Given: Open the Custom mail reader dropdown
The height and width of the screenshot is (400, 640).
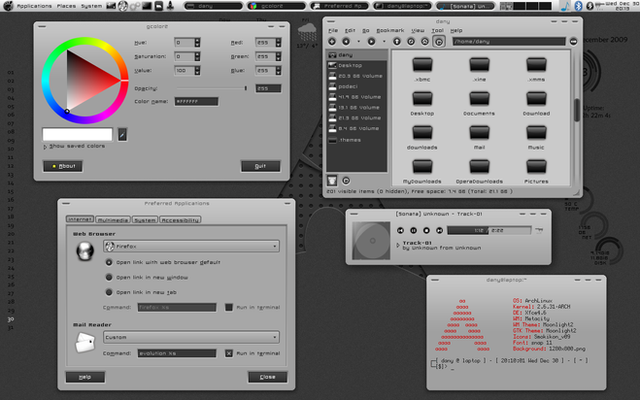Looking at the screenshot, I should point(191,337).
